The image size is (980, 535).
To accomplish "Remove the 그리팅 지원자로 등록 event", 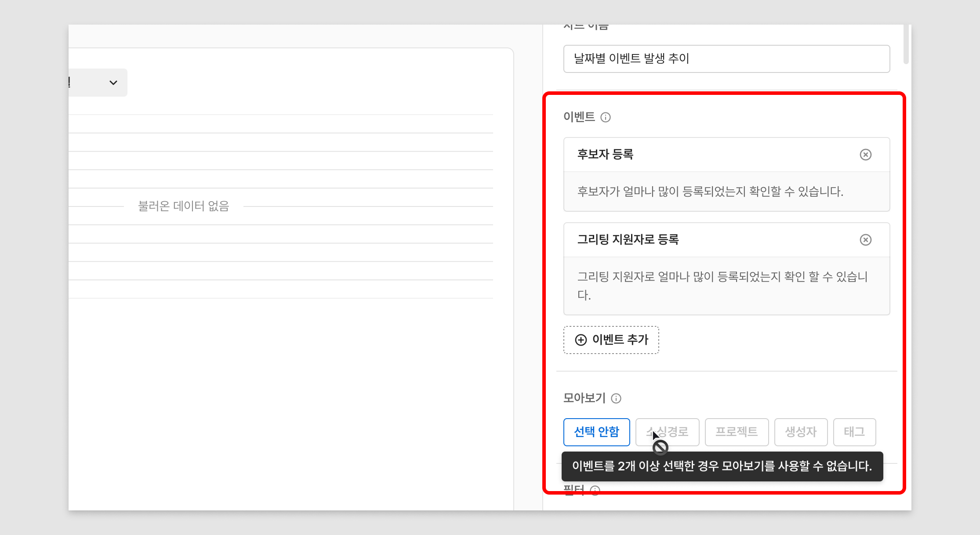I will pos(865,240).
